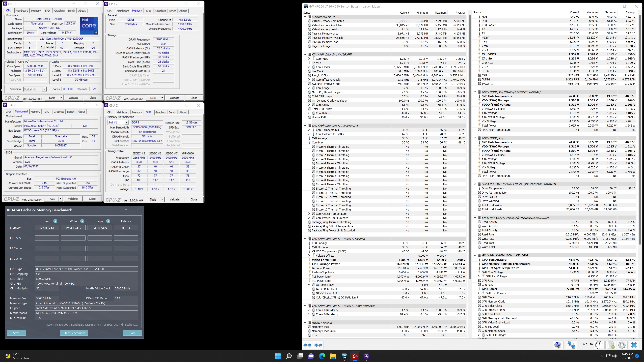Expand Core VIDs row in HWiNFO
Image resolution: width=644 pixels, height=362 pixels.
(x=309, y=59)
